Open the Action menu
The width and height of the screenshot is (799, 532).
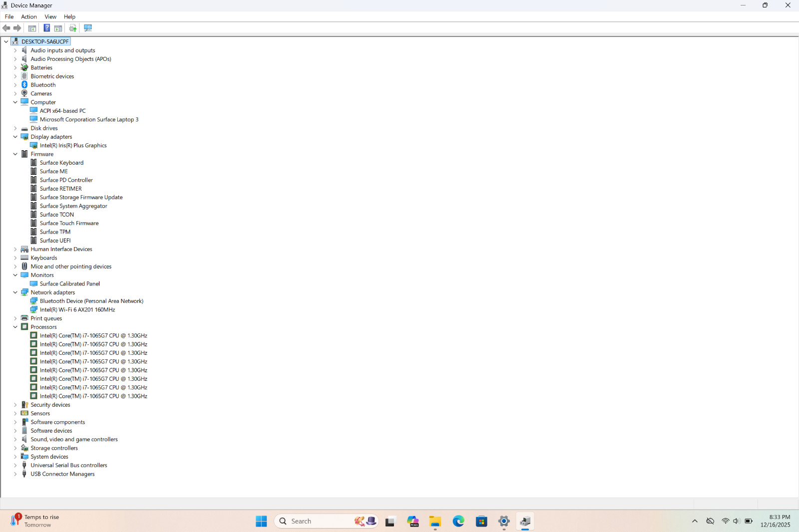click(x=29, y=16)
